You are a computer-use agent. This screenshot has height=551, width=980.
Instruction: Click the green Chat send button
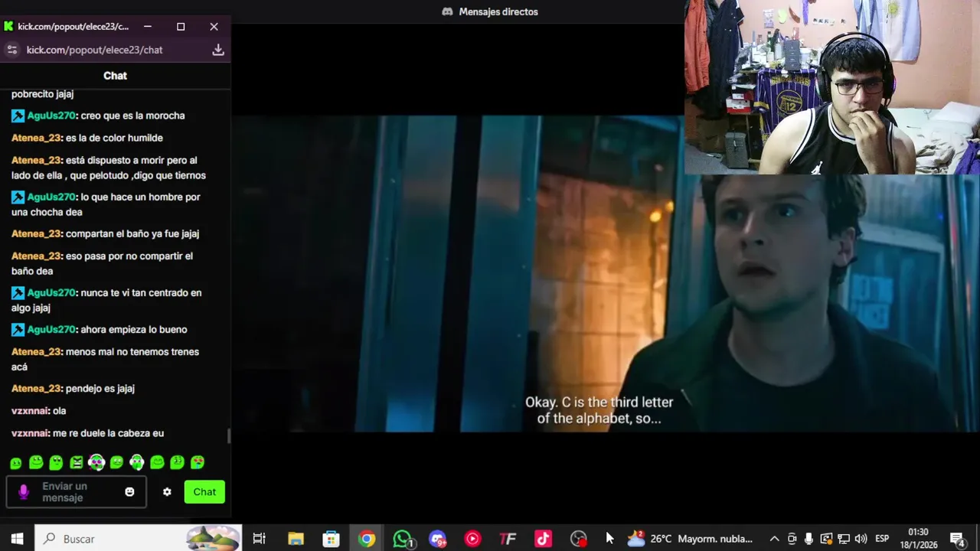[204, 492]
